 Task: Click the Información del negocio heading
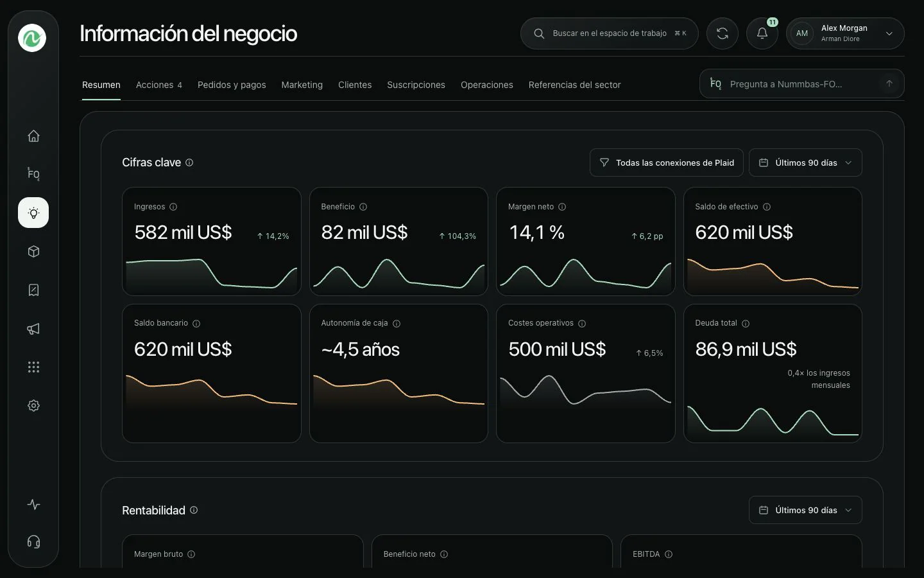point(188,33)
